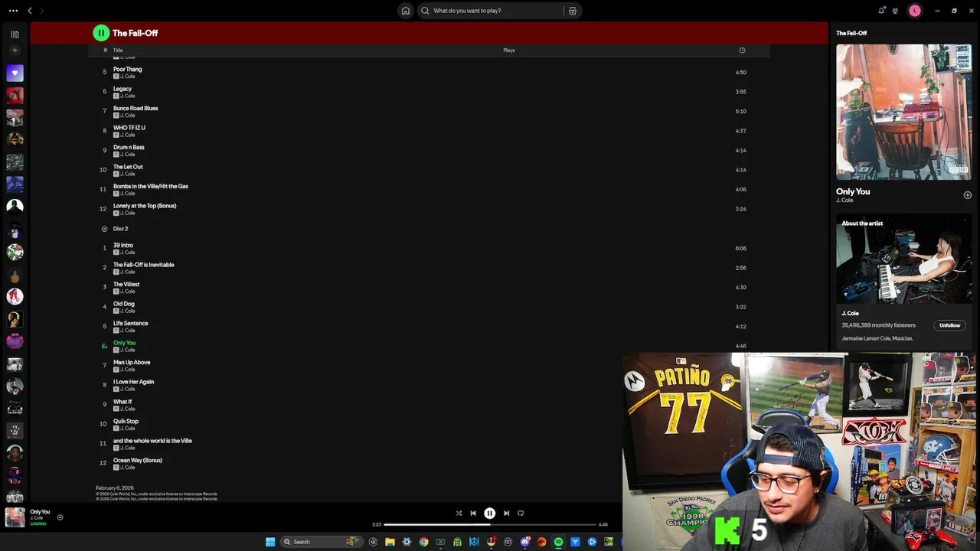This screenshot has height=551, width=980.
Task: Toggle repeat mode
Action: point(521,514)
